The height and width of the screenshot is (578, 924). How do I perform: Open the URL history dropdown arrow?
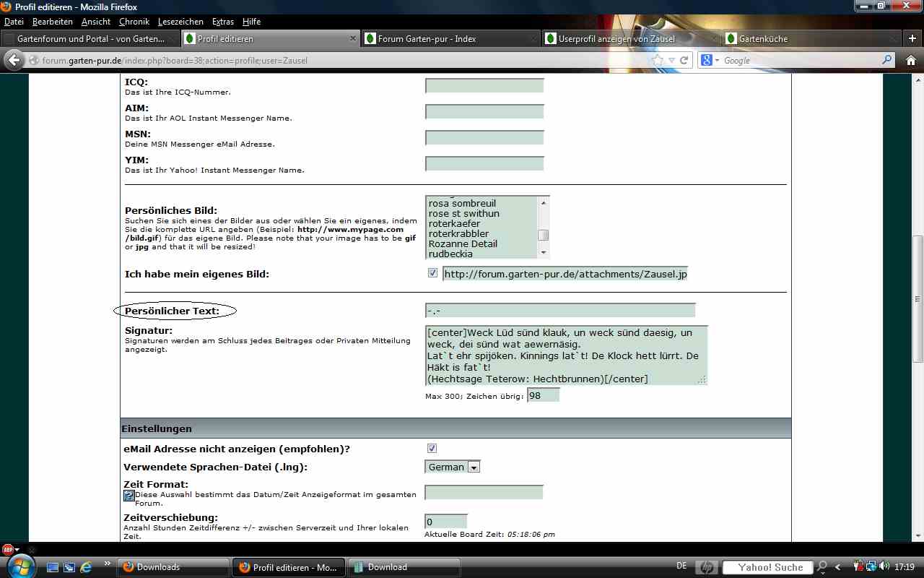click(671, 61)
